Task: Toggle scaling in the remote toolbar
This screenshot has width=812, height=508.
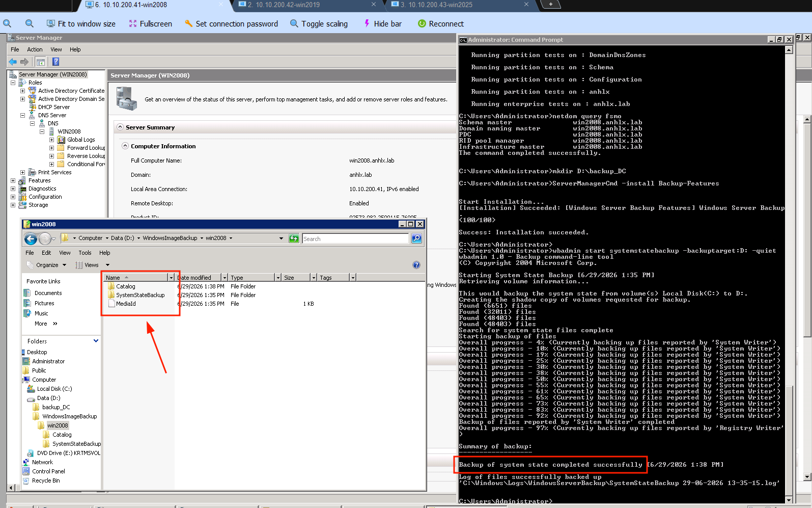Action: (x=319, y=23)
